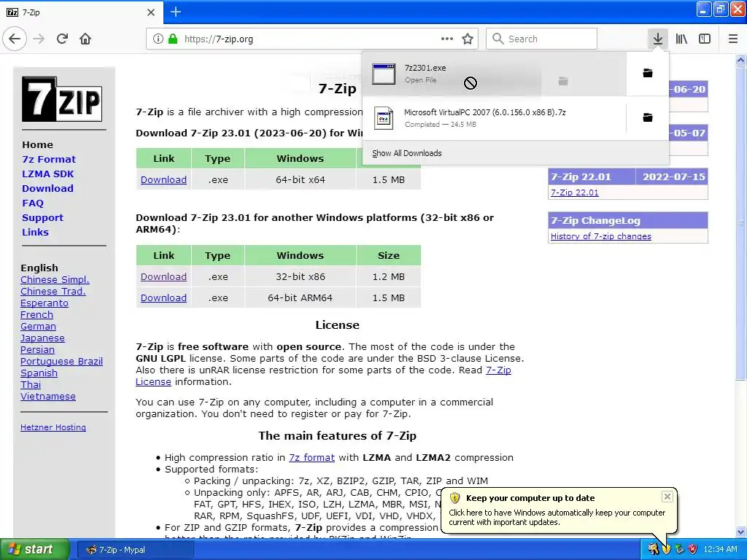Switch language to Esperanto

(x=44, y=303)
